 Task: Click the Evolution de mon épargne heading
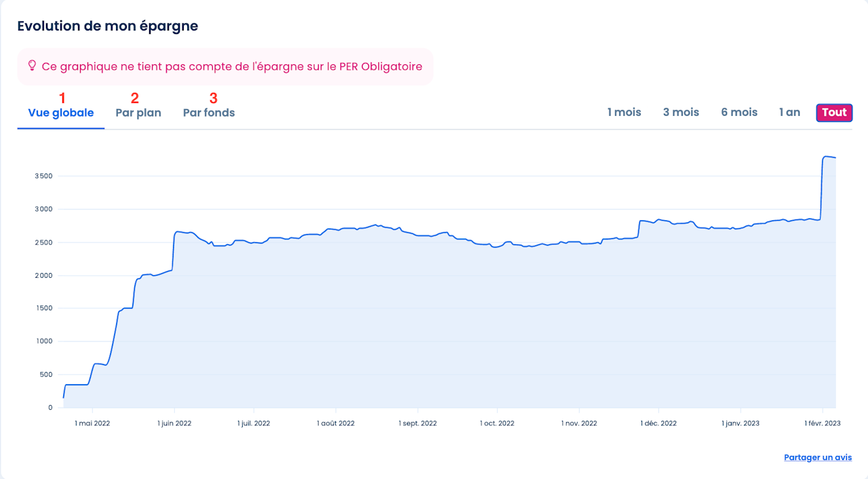coord(108,26)
